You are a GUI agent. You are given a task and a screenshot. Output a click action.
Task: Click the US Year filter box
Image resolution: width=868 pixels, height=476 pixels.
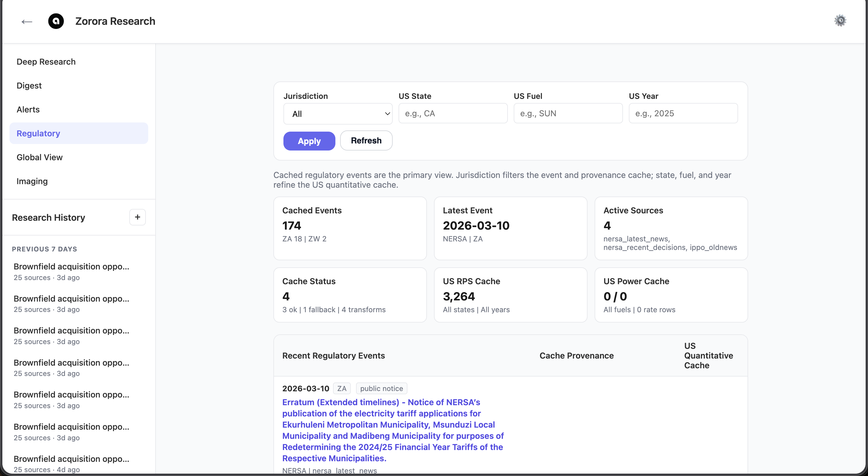(x=683, y=113)
